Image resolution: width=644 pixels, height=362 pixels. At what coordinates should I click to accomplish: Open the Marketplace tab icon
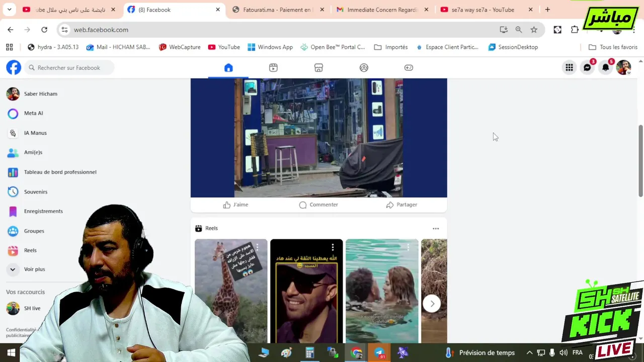(x=318, y=68)
